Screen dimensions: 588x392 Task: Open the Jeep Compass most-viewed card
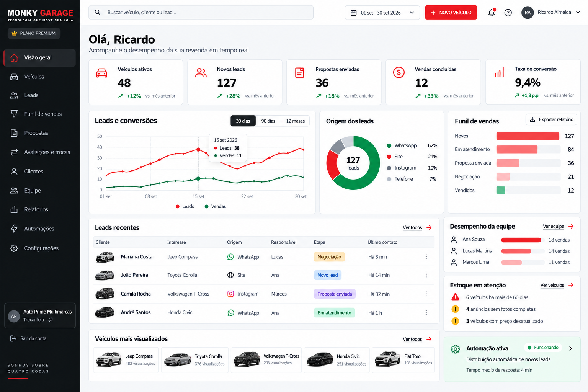pos(126,360)
